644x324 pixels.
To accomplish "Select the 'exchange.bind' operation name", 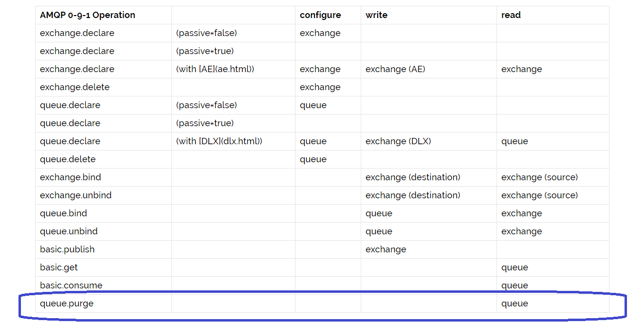I will pyautogui.click(x=71, y=177).
